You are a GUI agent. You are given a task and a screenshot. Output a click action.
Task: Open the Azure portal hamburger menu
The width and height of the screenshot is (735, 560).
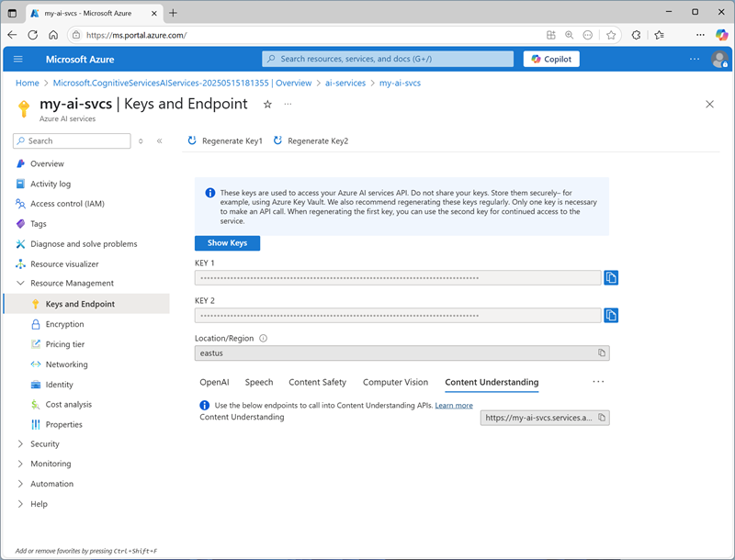[18, 58]
